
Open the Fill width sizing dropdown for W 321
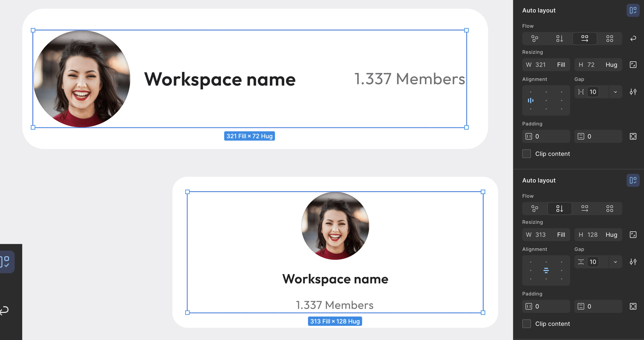[x=561, y=65]
